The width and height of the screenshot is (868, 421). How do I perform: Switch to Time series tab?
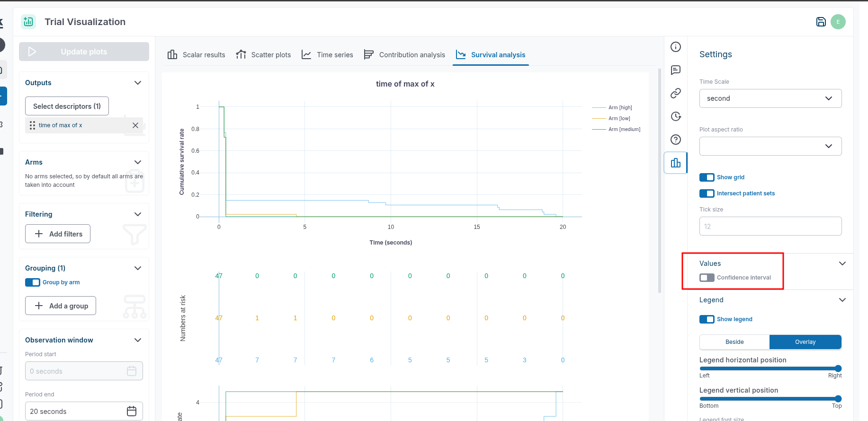(x=328, y=55)
